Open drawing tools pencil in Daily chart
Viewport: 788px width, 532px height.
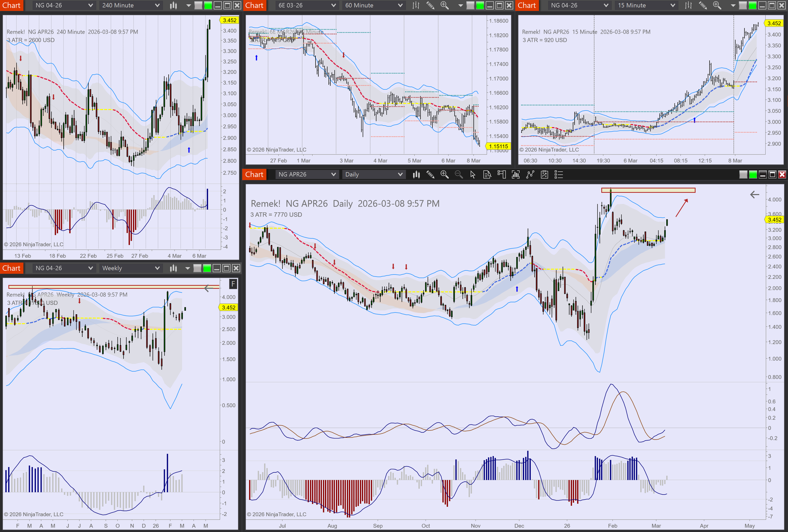coord(430,175)
